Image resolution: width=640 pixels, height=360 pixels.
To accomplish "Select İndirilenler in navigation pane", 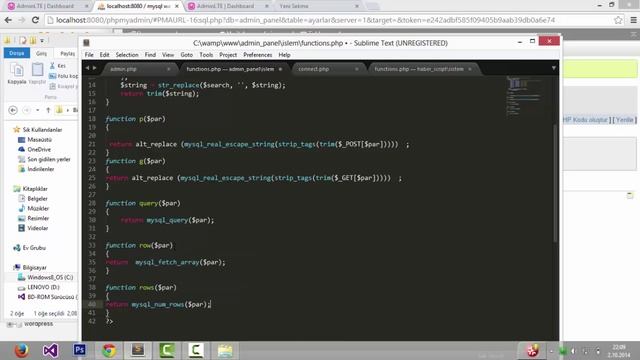I will click(36, 169).
